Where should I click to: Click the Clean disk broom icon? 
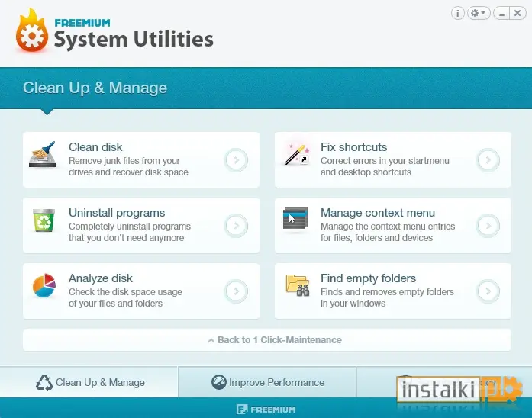tap(43, 155)
